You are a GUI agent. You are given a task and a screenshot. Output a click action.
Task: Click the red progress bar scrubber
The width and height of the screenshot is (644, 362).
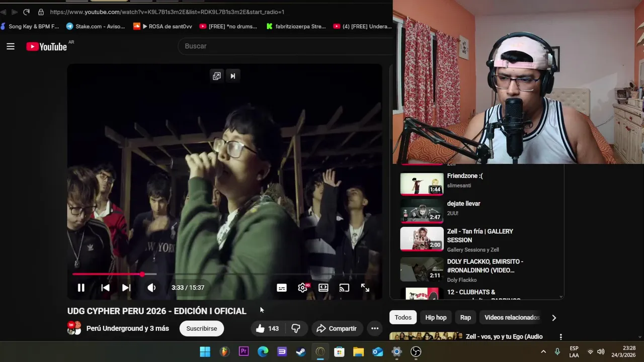point(142,274)
